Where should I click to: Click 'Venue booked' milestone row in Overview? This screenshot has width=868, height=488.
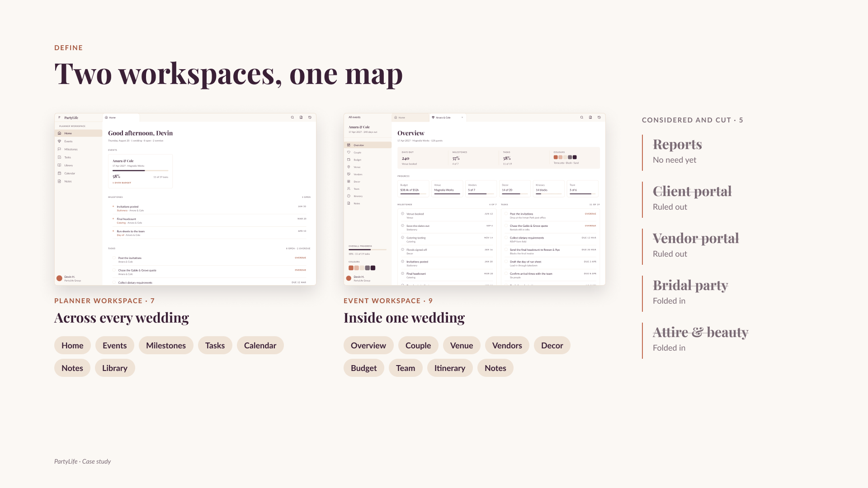tap(447, 215)
